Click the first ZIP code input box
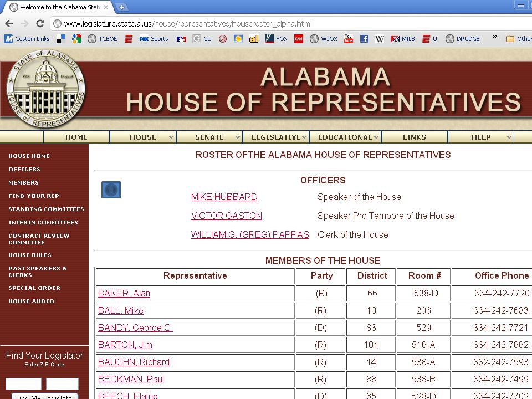The image size is (532, 399). [23, 384]
